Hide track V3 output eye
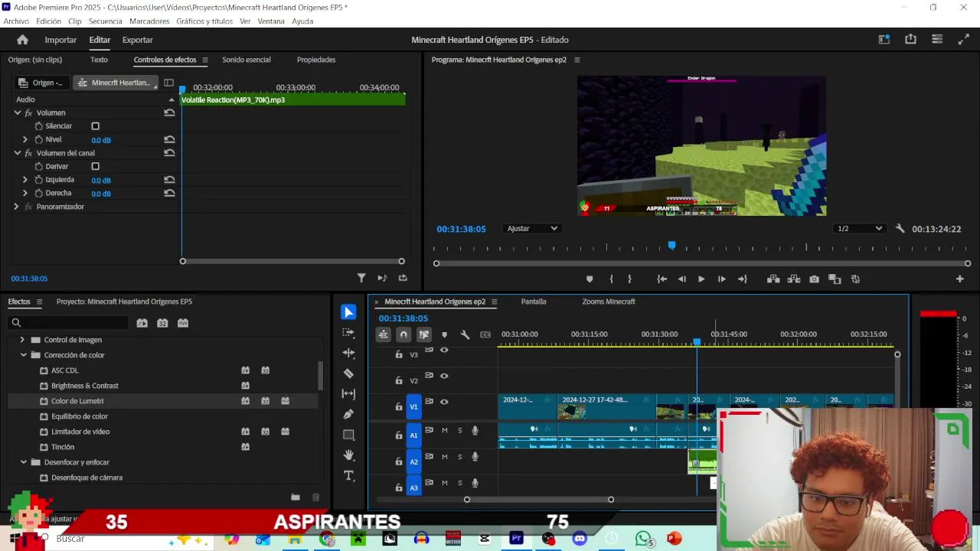This screenshot has height=551, width=980. tap(444, 350)
